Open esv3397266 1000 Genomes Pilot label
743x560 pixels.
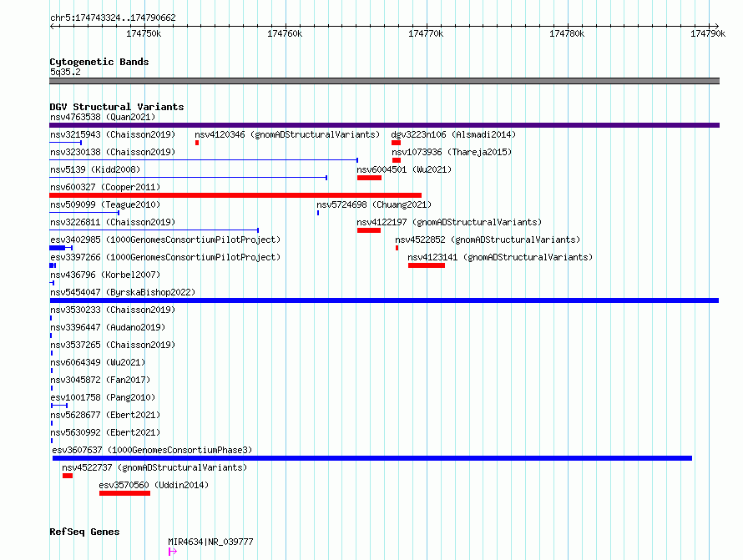(x=165, y=257)
